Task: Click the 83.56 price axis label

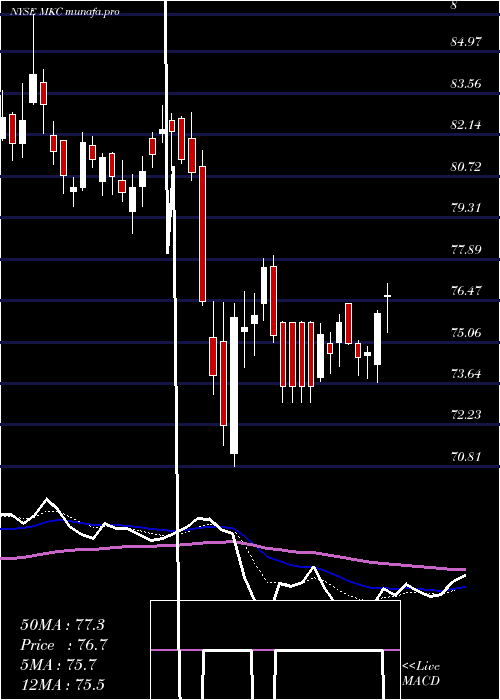Action: [x=466, y=83]
